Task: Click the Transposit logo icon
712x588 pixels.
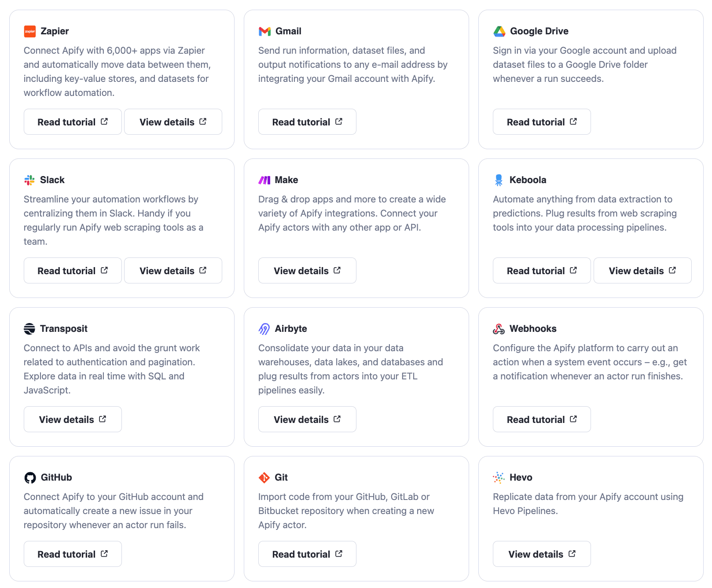Action: pyautogui.click(x=29, y=328)
